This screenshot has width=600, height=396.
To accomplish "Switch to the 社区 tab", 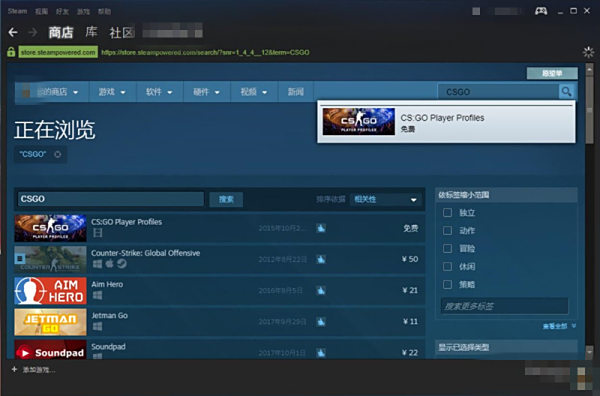I will point(122,33).
